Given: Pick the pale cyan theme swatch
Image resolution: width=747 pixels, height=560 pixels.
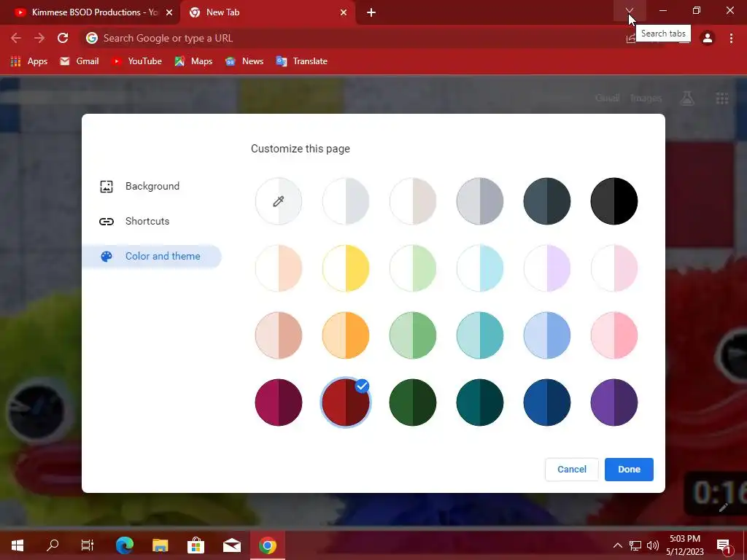Looking at the screenshot, I should [480, 268].
